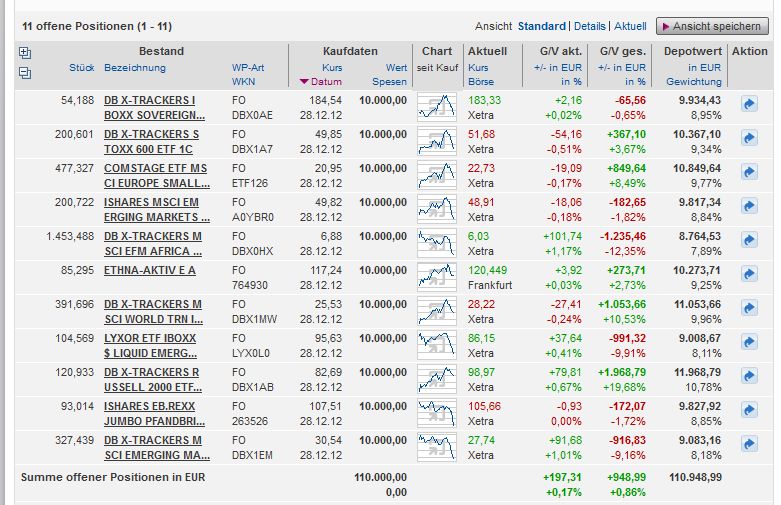Open chart thumbnail for DB X-Trackers MSCI Emerging Markets
The height and width of the screenshot is (505, 781).
coord(436,446)
